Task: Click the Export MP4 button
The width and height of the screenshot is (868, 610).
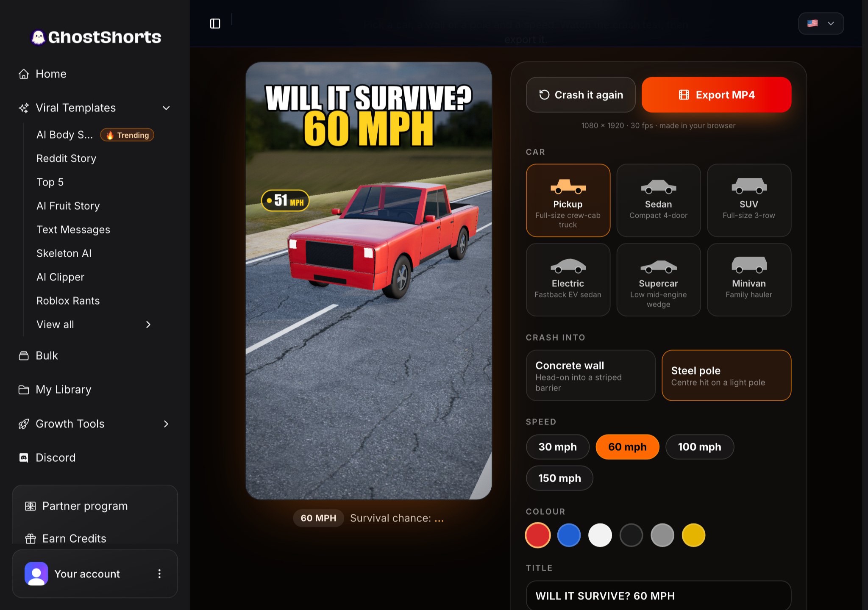Action: pos(716,95)
